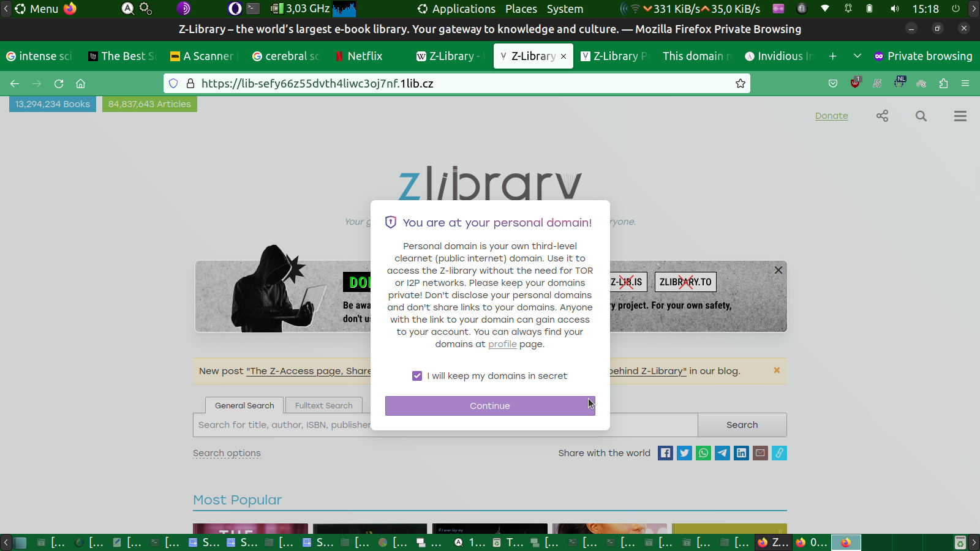Viewport: 980px width, 551px height.
Task: Share Z-Library on Twitter
Action: (x=684, y=453)
